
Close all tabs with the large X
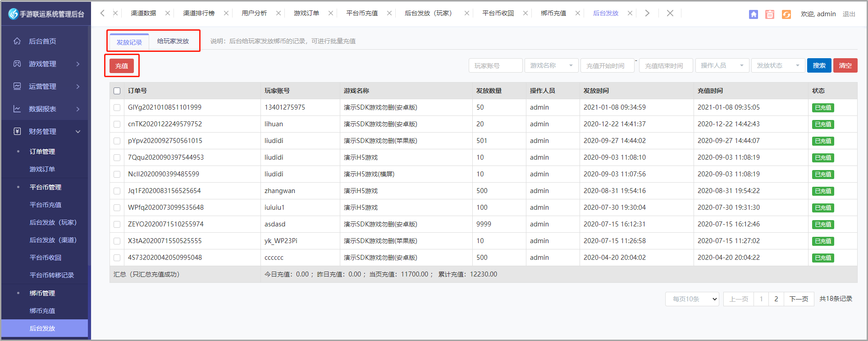click(670, 13)
